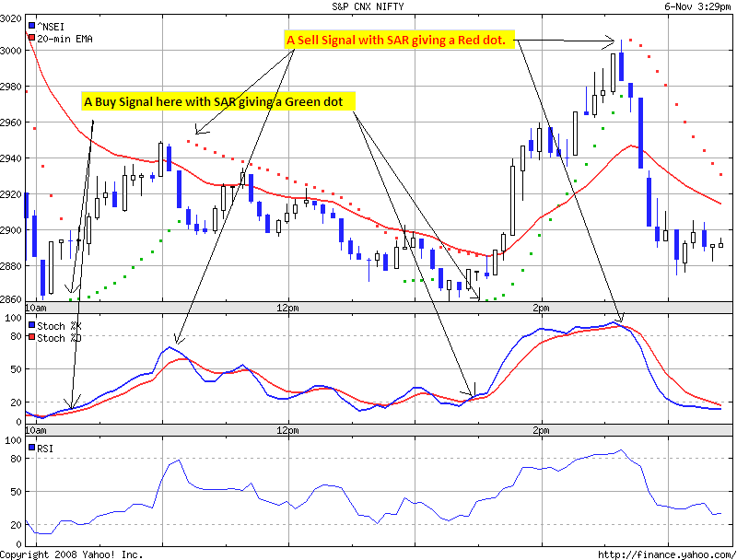Click the 2960 price axis label

[x=11, y=122]
